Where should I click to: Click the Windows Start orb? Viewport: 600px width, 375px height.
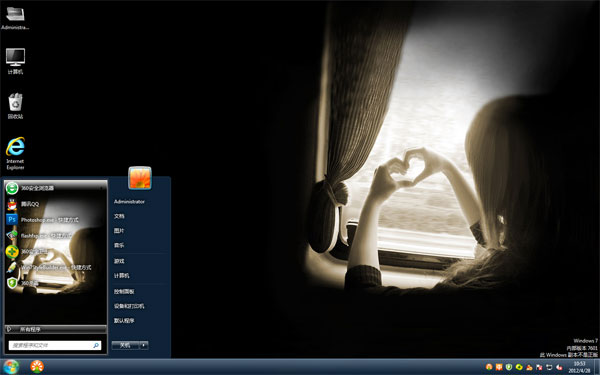11,367
